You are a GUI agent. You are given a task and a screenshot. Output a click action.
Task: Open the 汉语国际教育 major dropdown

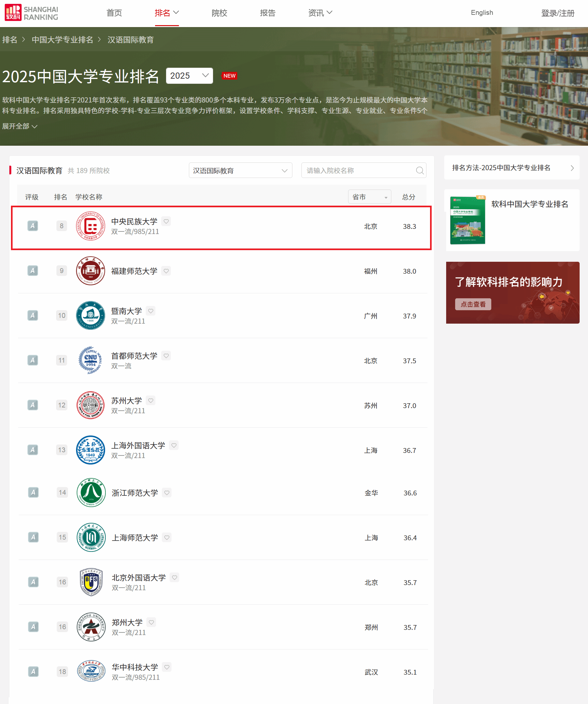(240, 171)
